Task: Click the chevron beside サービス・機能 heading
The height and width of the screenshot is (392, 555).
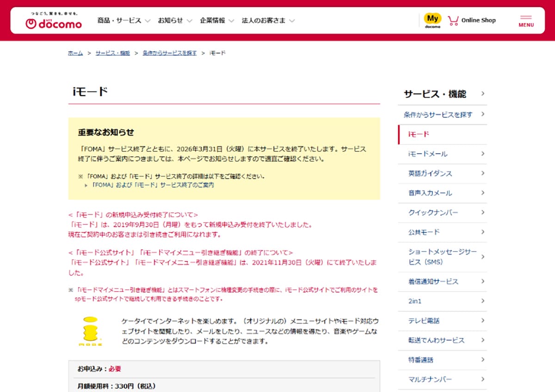Action: [483, 93]
